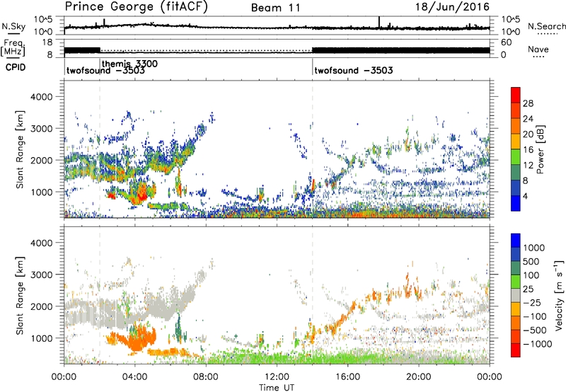Click the top blue segment of the Velocity color bar
The height and width of the screenshot is (392, 566).
pyautogui.click(x=516, y=241)
